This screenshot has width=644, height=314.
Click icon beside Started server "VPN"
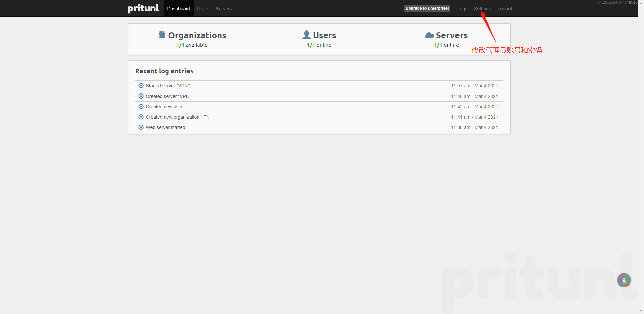(141, 86)
